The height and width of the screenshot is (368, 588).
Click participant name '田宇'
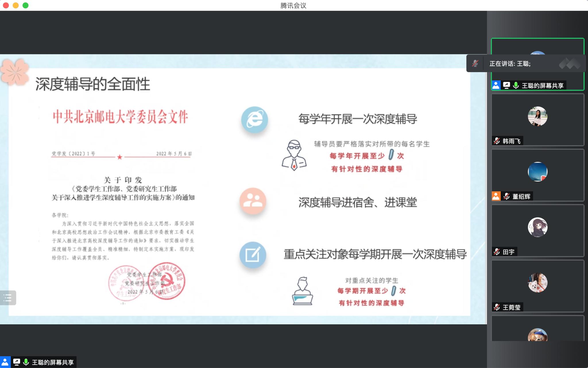(508, 252)
